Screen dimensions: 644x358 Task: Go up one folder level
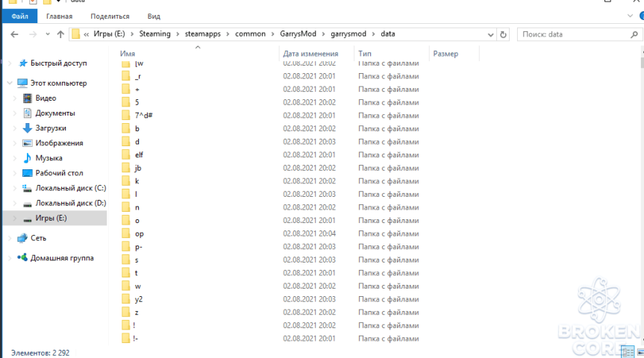(60, 34)
